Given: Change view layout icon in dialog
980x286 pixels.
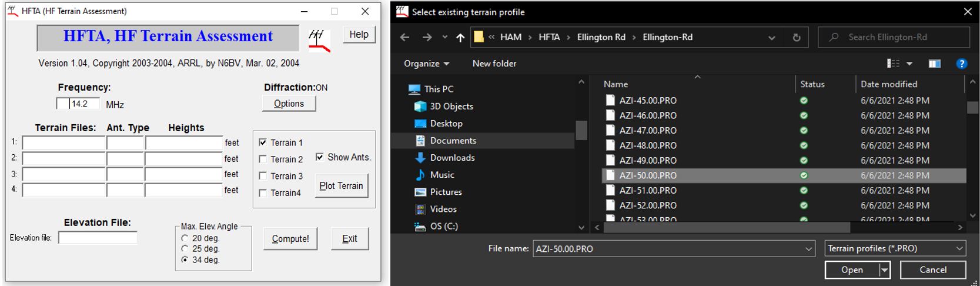Looking at the screenshot, I should (893, 64).
